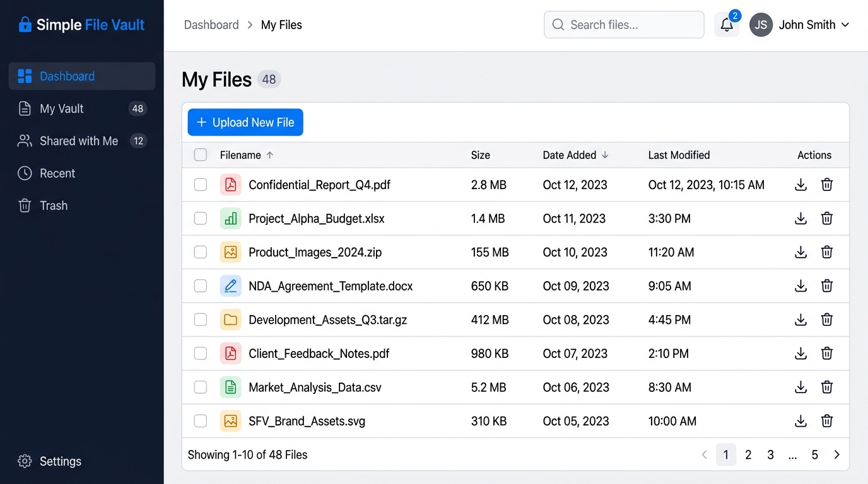Delete Product_Images_2024.zip via its trash icon
The width and height of the screenshot is (868, 484).
[827, 252]
